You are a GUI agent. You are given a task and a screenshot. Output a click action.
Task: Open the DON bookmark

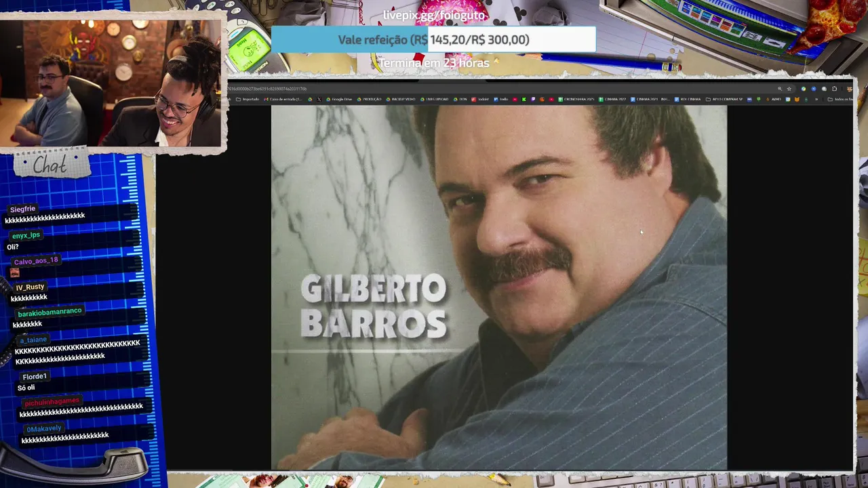(460, 99)
